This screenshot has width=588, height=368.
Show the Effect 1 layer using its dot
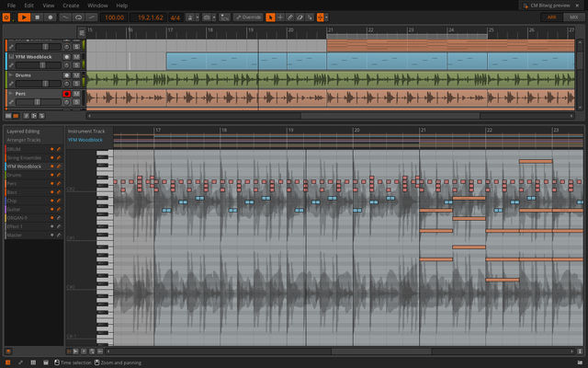coord(52,226)
